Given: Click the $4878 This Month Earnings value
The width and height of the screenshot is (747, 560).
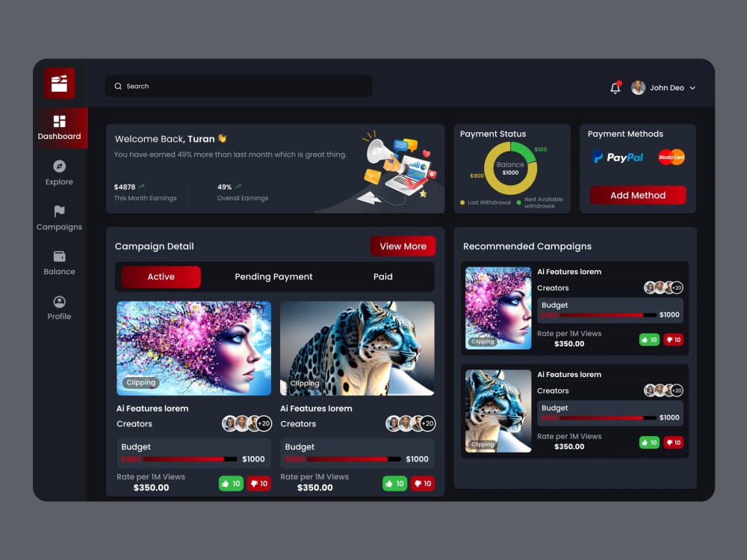Looking at the screenshot, I should [x=124, y=187].
